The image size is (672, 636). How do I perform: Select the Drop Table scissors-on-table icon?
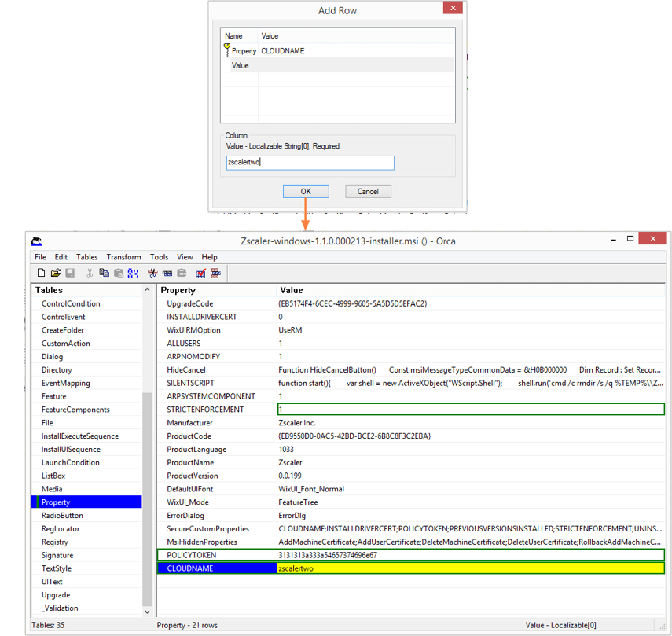point(153,273)
